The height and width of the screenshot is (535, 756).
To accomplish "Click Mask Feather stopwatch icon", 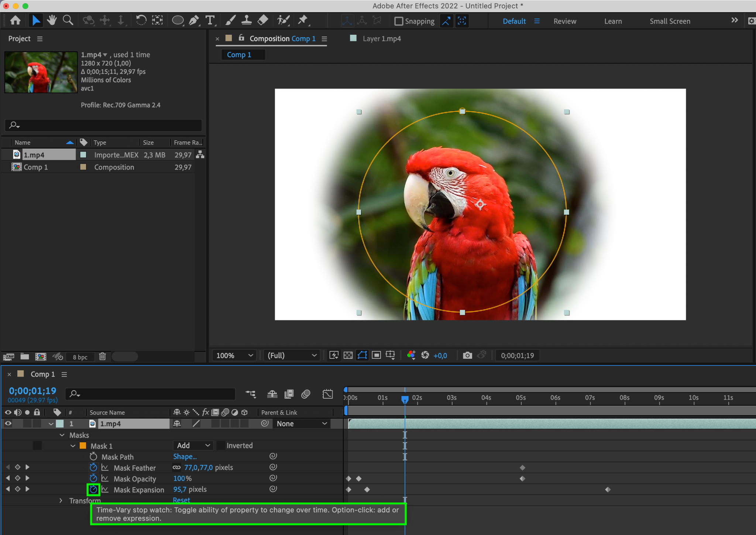I will (x=93, y=468).
